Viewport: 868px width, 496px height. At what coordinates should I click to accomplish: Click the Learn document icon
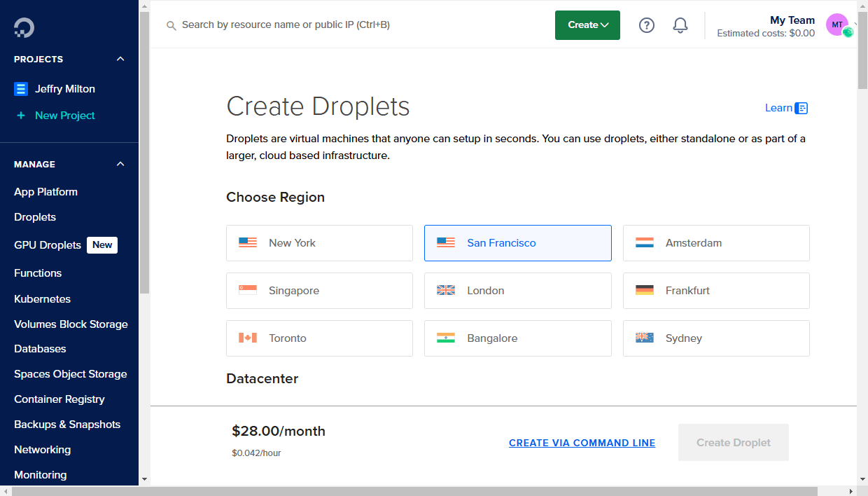click(x=801, y=107)
